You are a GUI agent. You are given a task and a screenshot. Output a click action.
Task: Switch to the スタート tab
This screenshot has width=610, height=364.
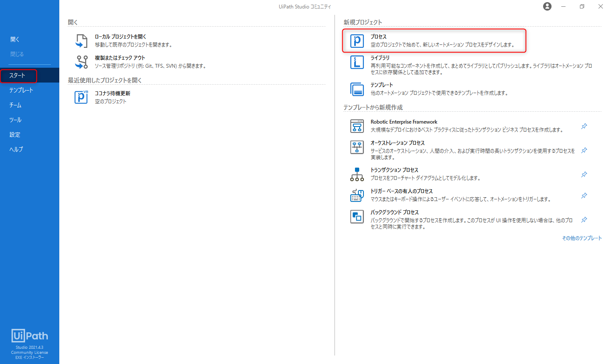tap(30, 75)
